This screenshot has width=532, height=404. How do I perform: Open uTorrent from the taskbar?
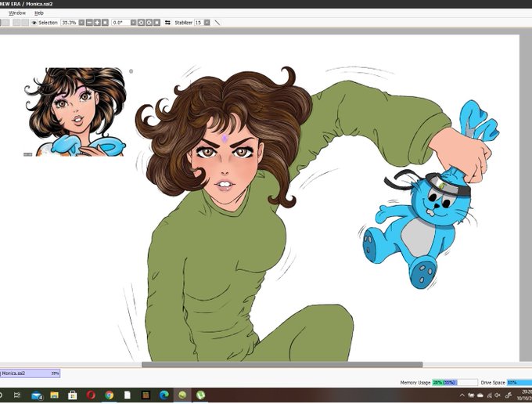[200, 395]
